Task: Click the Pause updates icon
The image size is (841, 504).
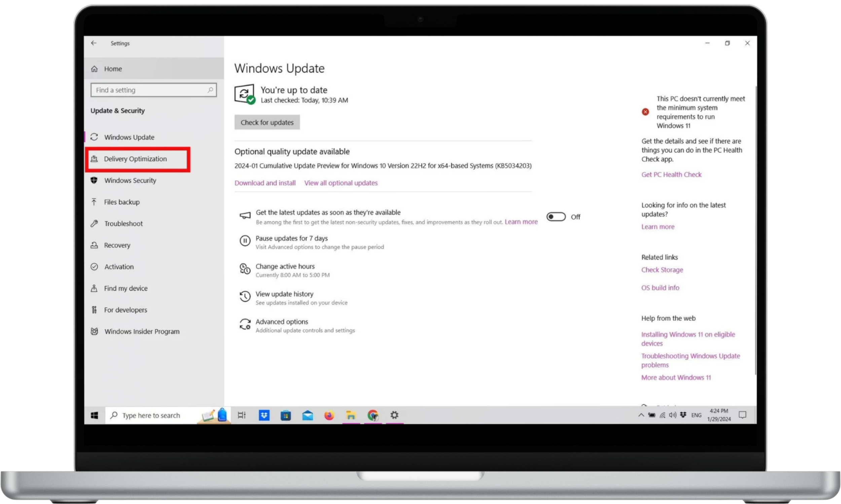Action: (245, 241)
